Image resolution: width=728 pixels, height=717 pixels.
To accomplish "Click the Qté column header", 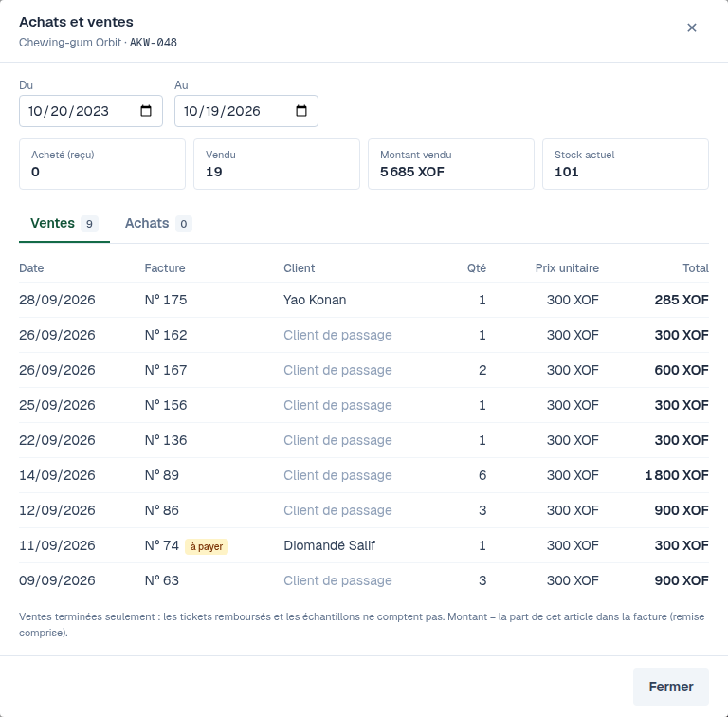I will pyautogui.click(x=477, y=268).
